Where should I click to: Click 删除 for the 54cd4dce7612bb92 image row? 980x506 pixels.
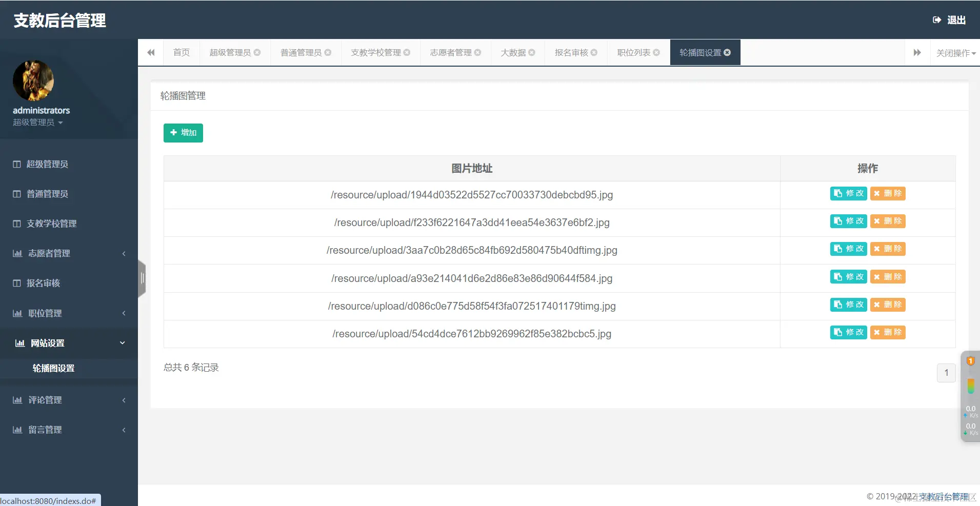pyautogui.click(x=888, y=332)
